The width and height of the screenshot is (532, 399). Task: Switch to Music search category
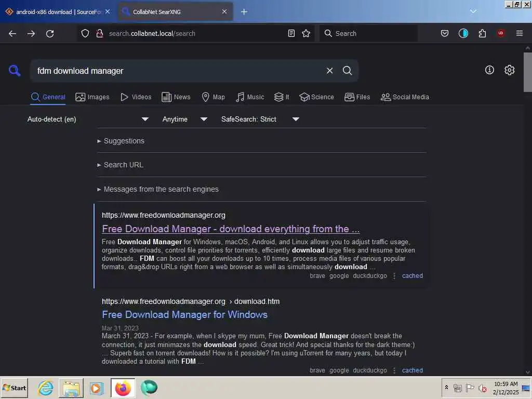[x=250, y=97]
